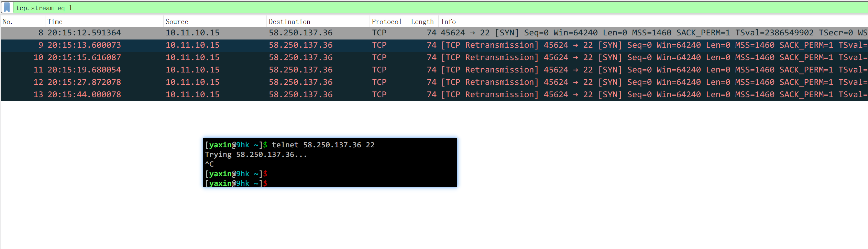Click the tcp.stream eq 1 filter field
This screenshot has width=868, height=249.
pos(441,8)
